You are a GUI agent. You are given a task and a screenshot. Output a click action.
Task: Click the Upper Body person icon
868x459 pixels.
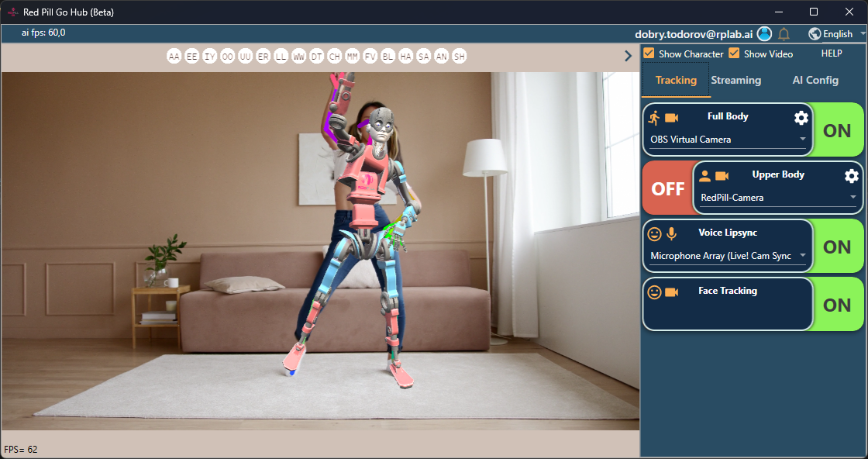click(x=704, y=176)
